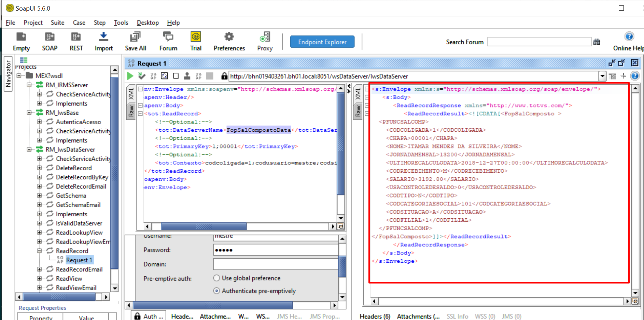Click the person-silhouette icon in Request 1 toolbar
The height and width of the screenshot is (320, 644).
pos(187,76)
